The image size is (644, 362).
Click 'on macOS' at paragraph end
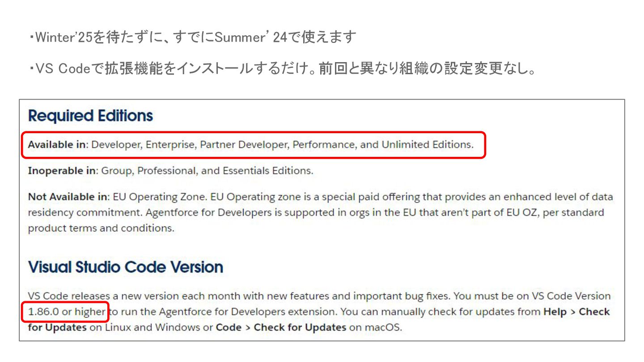376,327
